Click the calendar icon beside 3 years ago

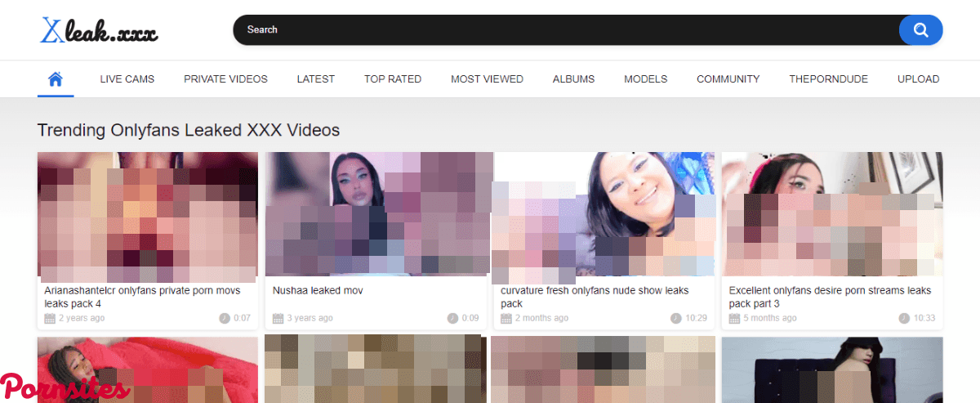click(278, 318)
